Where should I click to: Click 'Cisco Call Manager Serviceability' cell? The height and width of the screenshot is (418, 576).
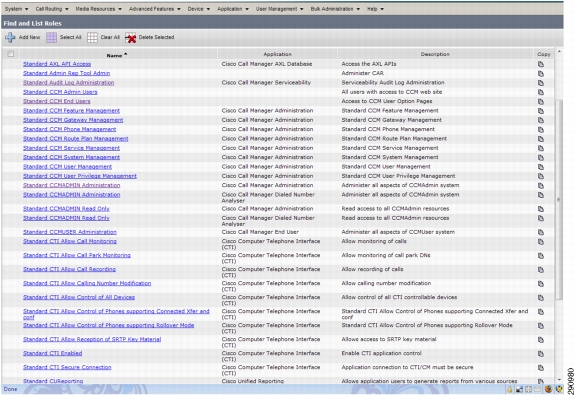click(266, 83)
